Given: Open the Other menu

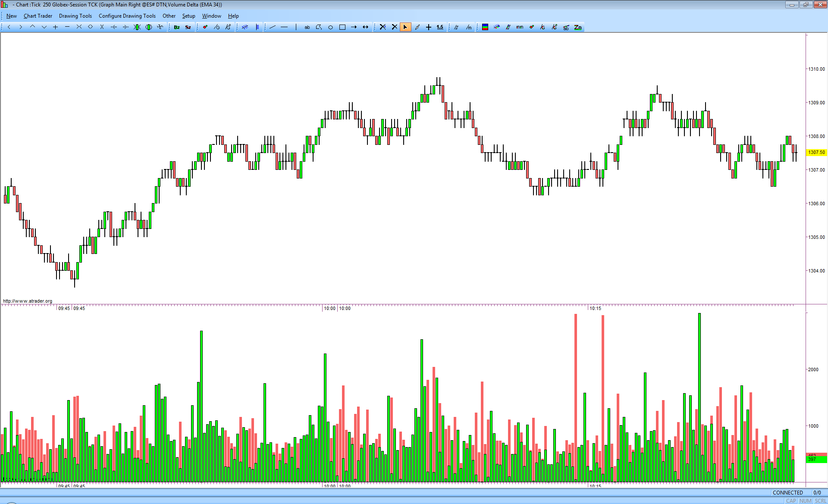Looking at the screenshot, I should click(169, 16).
